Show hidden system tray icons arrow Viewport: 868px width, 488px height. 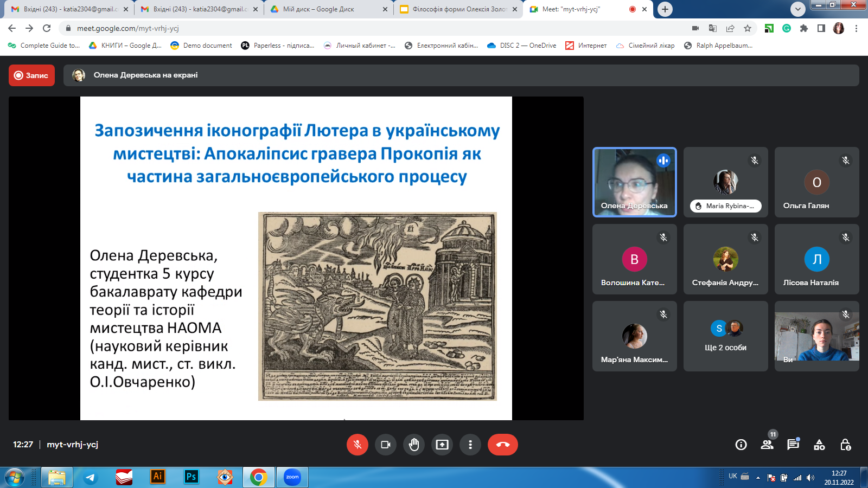[x=758, y=478]
